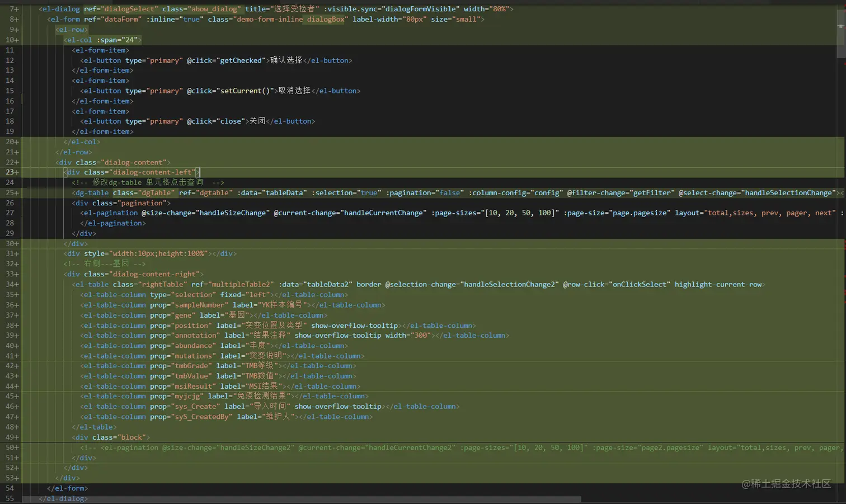Click the button text "确认选择"
The width and height of the screenshot is (846, 504).
coord(286,60)
